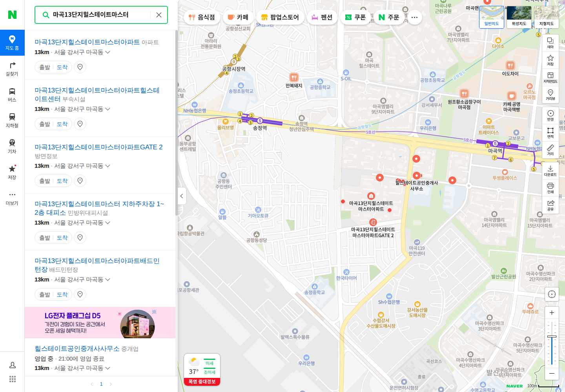565x392 pixels.
Task: Open 힐스테이트공인중개사사무소 result
Action: 77,348
